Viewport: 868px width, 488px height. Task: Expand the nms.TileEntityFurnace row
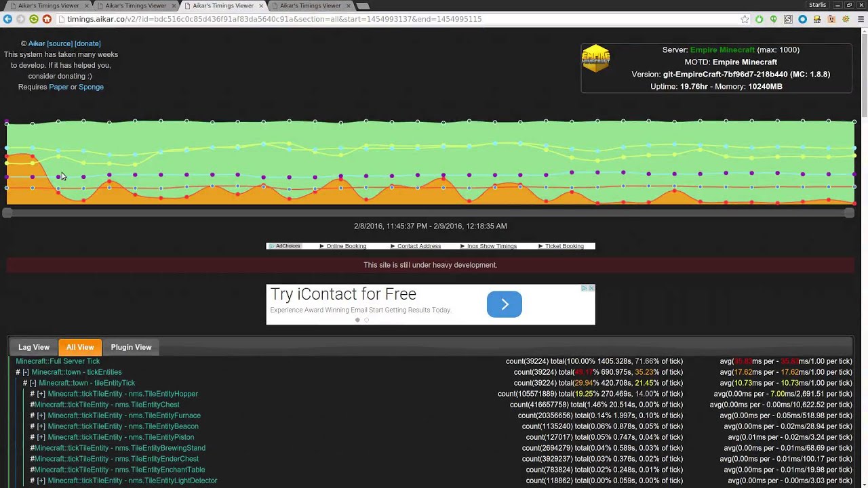pyautogui.click(x=41, y=415)
